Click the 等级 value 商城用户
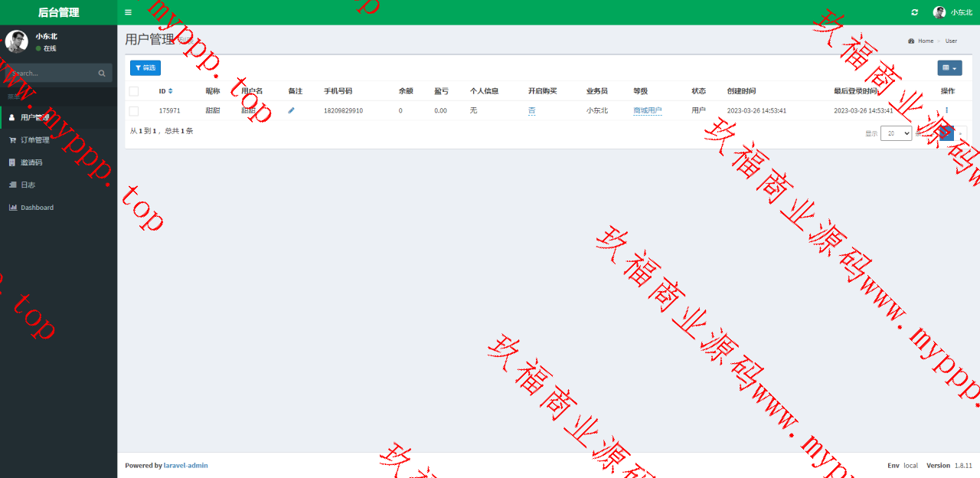The width and height of the screenshot is (980, 478). pos(648,111)
